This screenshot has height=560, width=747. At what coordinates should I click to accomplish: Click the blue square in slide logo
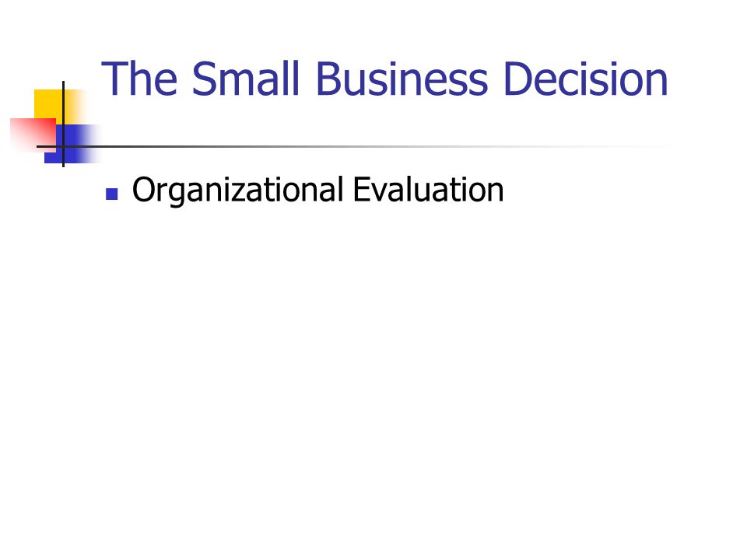(x=72, y=144)
